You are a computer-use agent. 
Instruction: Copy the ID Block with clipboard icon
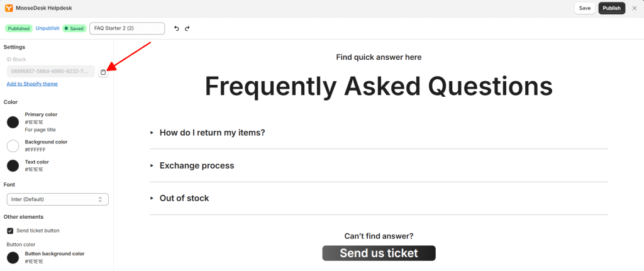(103, 72)
